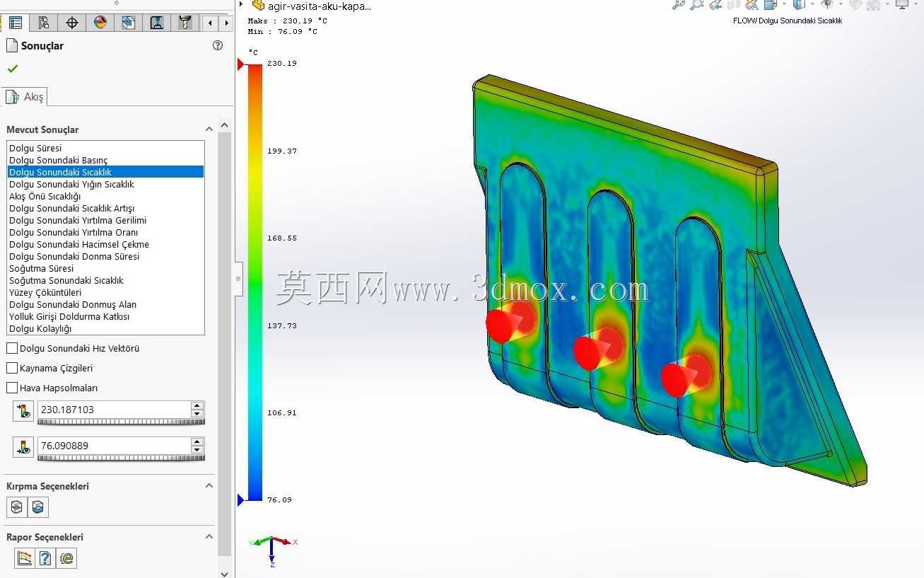Open the Display Style dropdown arrow

point(811,4)
